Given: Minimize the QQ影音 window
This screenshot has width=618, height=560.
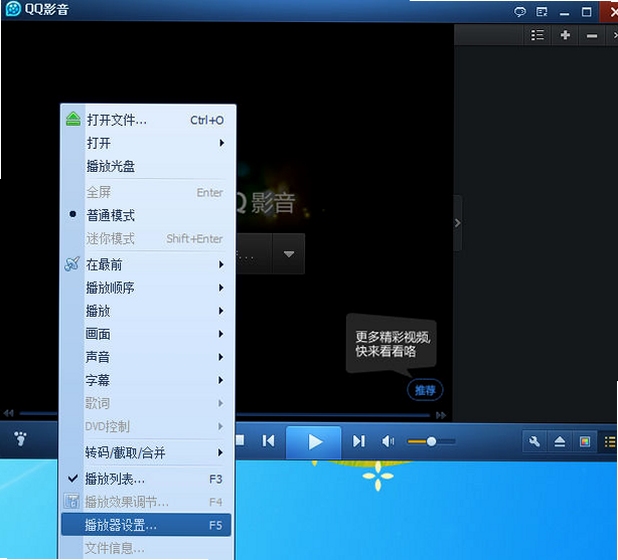Looking at the screenshot, I should [x=564, y=13].
